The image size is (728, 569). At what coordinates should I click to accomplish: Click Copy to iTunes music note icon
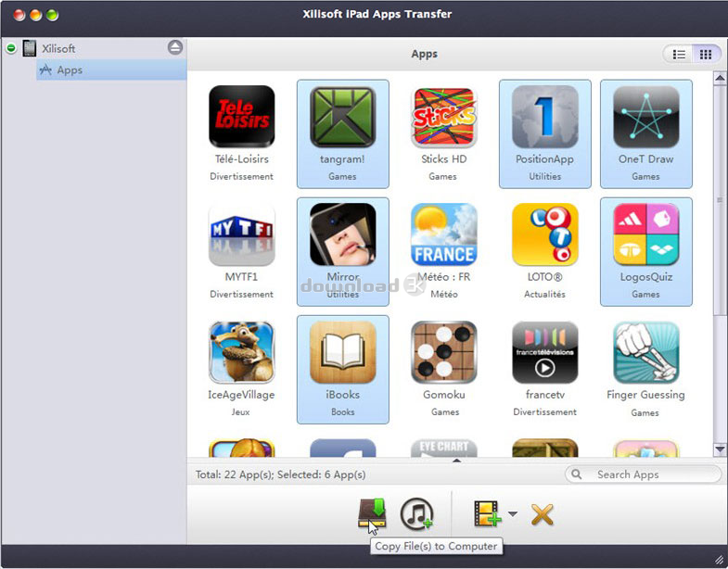416,512
